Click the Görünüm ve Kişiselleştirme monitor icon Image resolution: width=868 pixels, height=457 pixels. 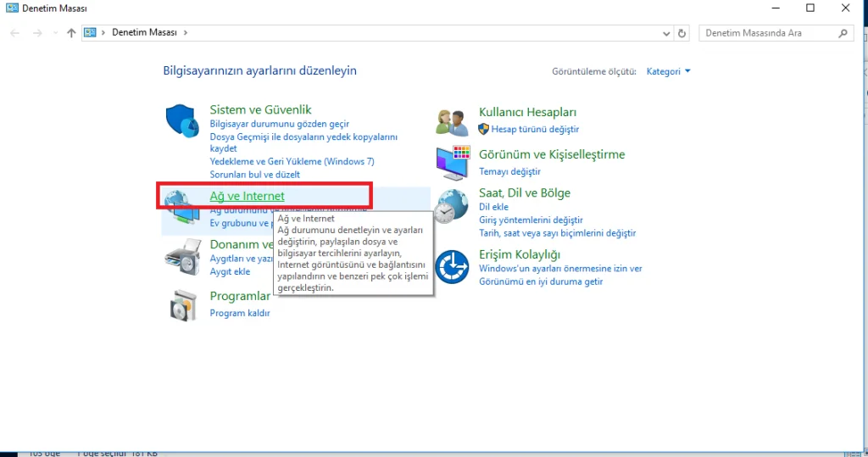tap(453, 162)
